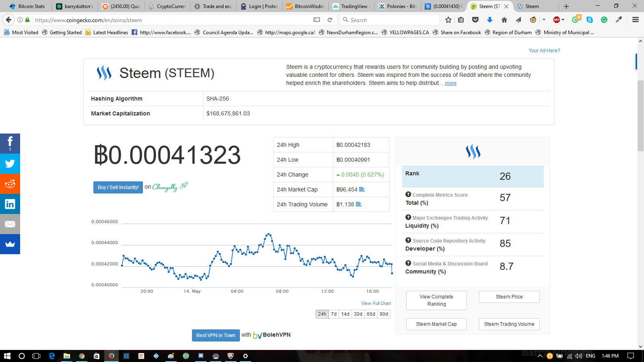The image size is (644, 362).
Task: Open the Greasemonkey monkey icon
Action: [x=533, y=20]
